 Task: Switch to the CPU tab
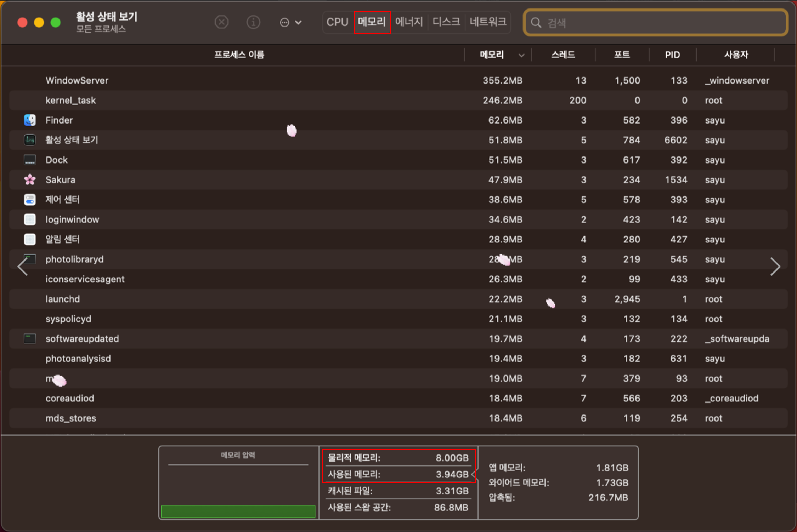[x=337, y=22]
